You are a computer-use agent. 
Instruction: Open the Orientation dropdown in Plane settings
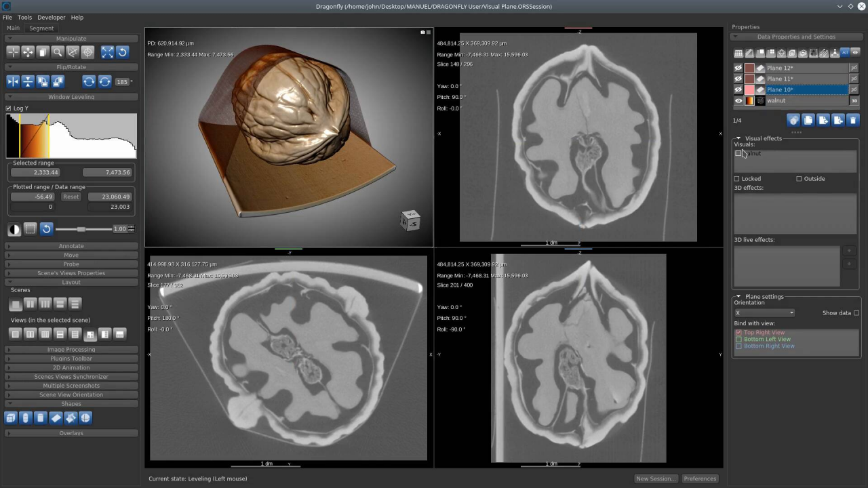(764, 313)
